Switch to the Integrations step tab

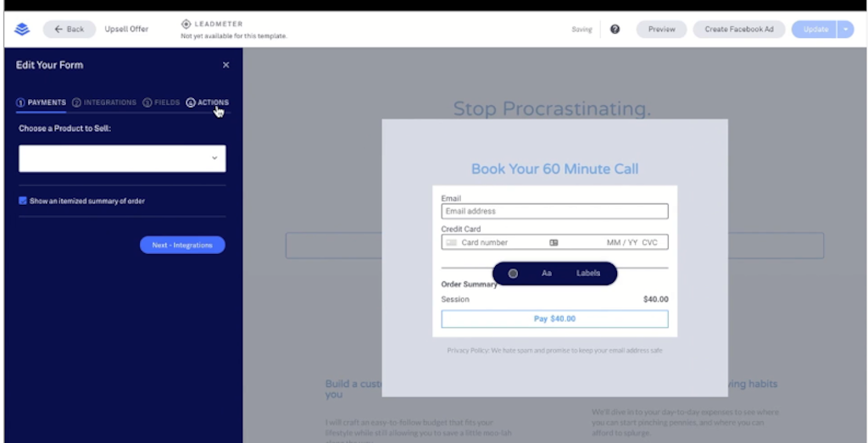coord(104,102)
